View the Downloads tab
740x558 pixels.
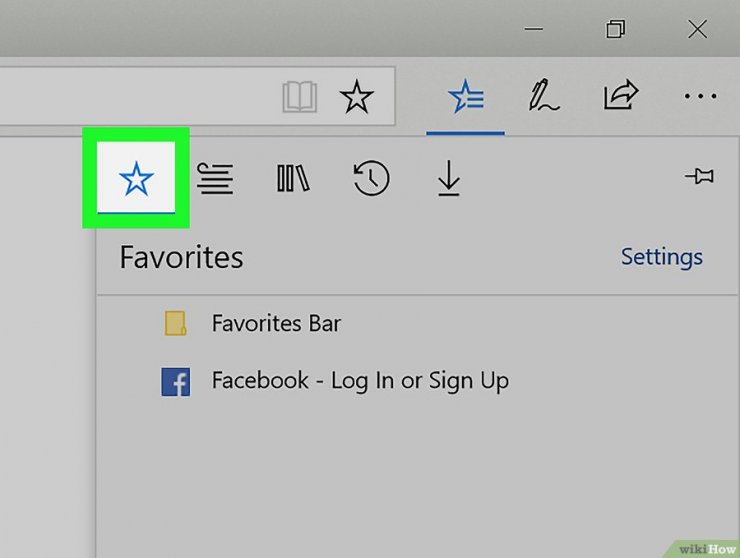448,180
